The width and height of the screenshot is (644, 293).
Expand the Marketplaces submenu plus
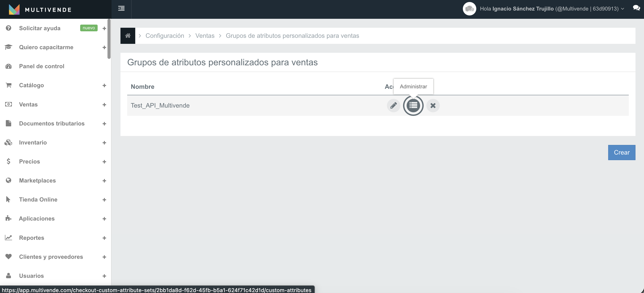(104, 180)
